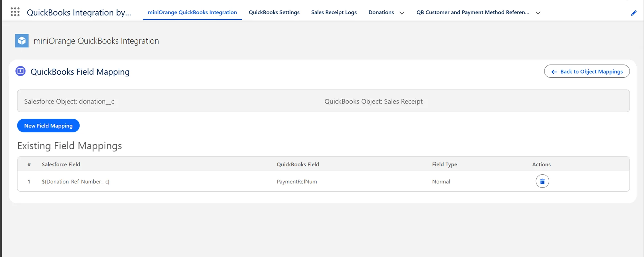Open QB Customer and Payment Method Reference tab
644x257 pixels.
click(x=473, y=12)
